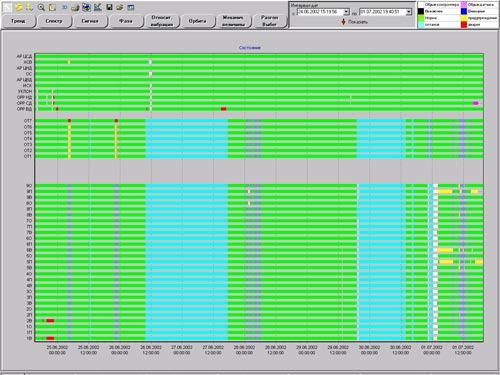Click the Разгон Выбег button
The width and height of the screenshot is (500, 375).
(269, 21)
